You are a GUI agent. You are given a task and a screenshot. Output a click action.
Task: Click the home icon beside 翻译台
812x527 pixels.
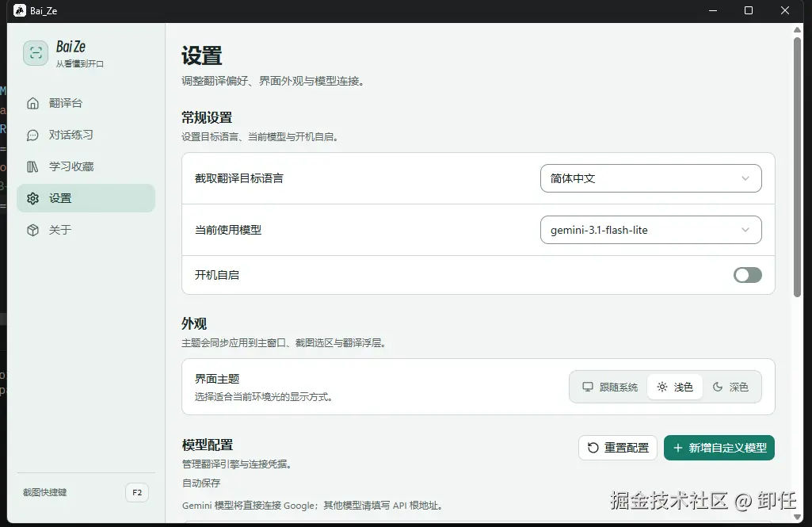[x=32, y=103]
